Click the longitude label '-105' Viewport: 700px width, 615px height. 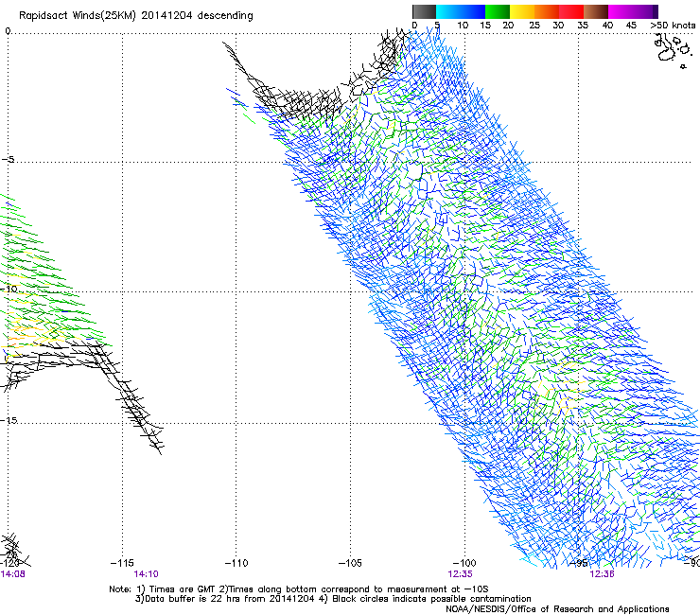point(350,563)
